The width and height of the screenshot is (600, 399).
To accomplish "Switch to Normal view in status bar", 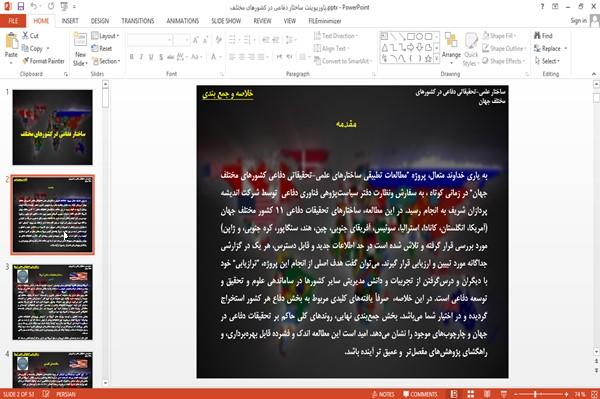I will point(454,394).
